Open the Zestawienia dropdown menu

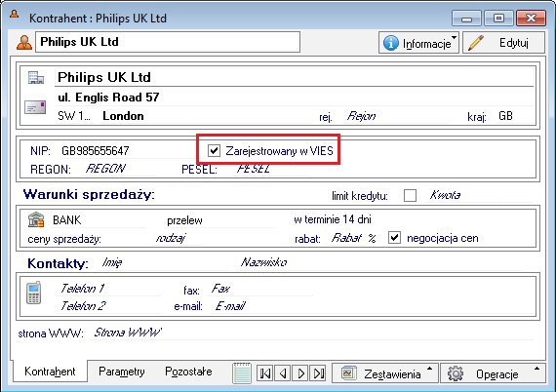point(385,373)
